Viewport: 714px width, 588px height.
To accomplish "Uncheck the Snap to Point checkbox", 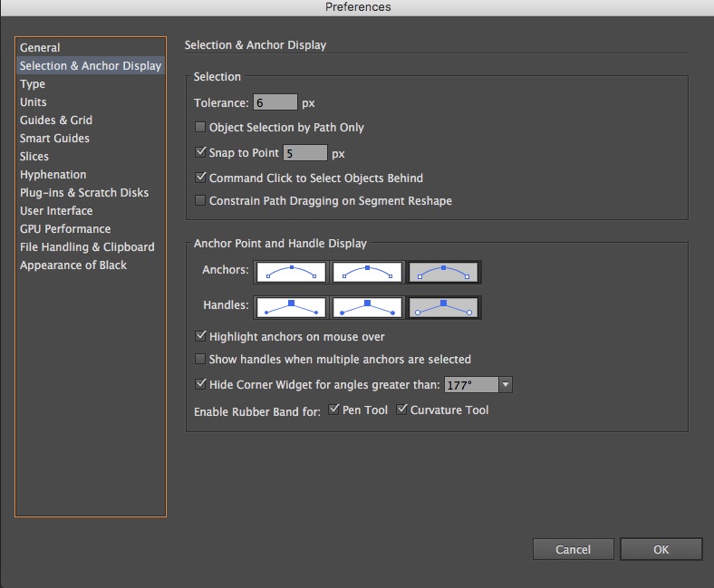I will pos(200,152).
